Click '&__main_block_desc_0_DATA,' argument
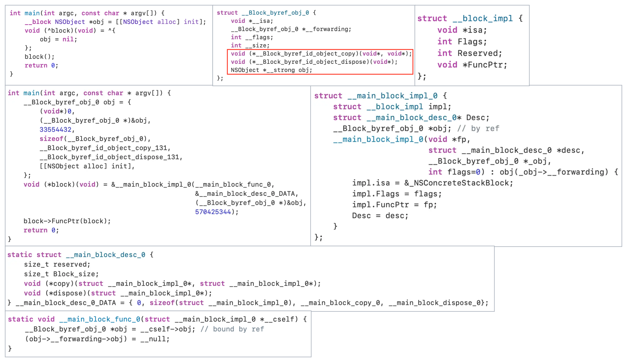The width and height of the screenshot is (629, 364). [247, 194]
